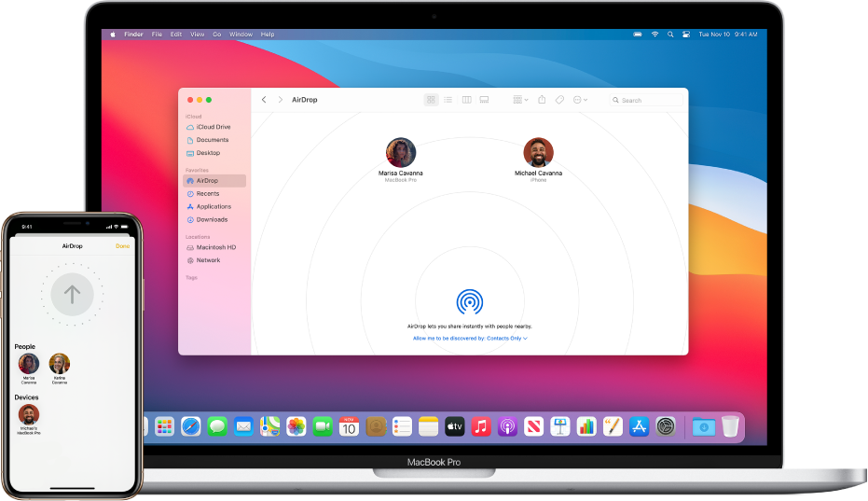Open Maps from the Dock
Image resolution: width=868 pixels, height=501 pixels.
pyautogui.click(x=269, y=426)
